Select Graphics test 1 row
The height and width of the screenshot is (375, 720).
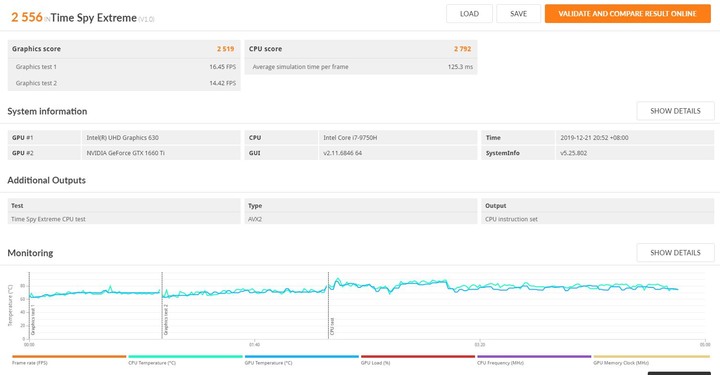[x=124, y=67]
